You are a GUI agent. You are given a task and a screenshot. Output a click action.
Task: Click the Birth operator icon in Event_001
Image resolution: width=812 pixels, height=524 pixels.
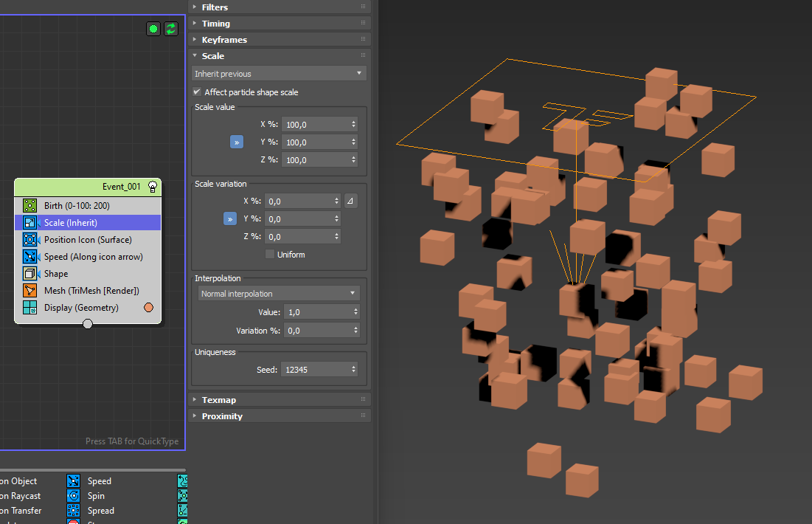(30, 206)
